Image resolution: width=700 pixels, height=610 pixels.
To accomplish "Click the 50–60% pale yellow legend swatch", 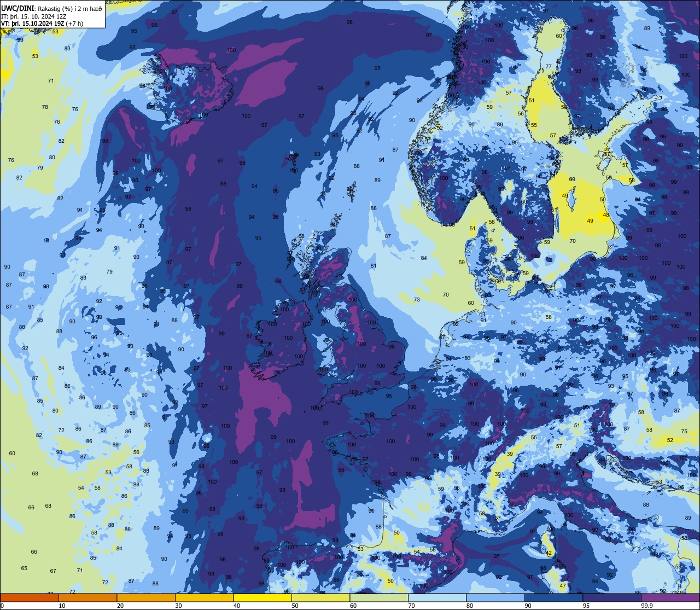I will tap(321, 597).
